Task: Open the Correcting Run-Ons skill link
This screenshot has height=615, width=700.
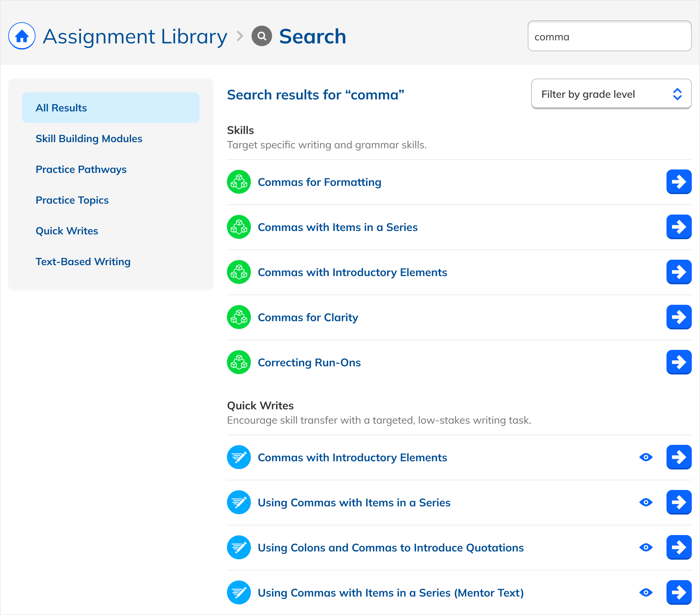Action: (309, 363)
